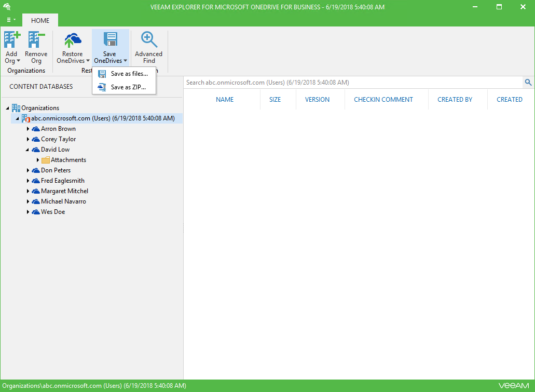Image resolution: width=535 pixels, height=392 pixels.
Task: Expand Fred Eaglesmith's tree node
Action: 28,181
